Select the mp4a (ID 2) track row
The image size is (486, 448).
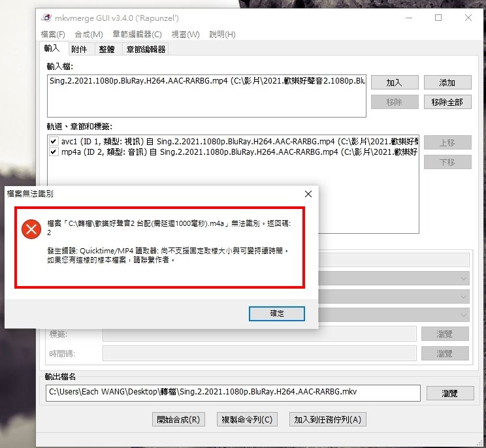233,152
